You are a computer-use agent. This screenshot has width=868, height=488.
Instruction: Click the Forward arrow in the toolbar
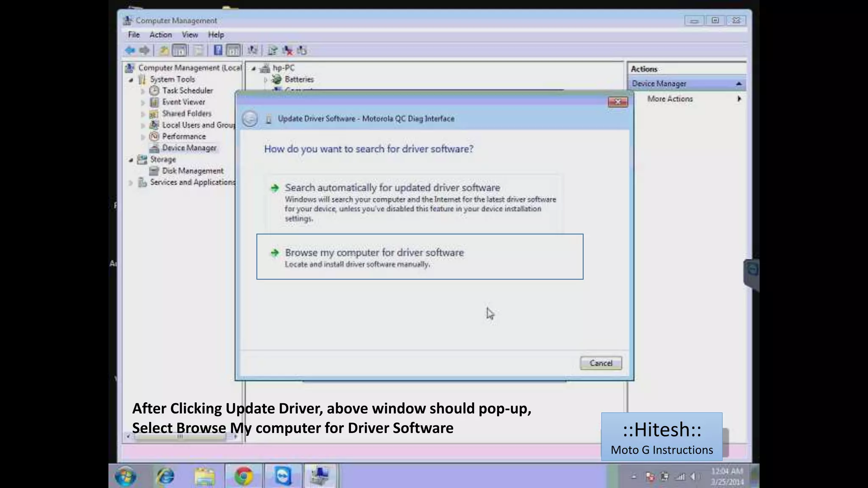pos(145,50)
